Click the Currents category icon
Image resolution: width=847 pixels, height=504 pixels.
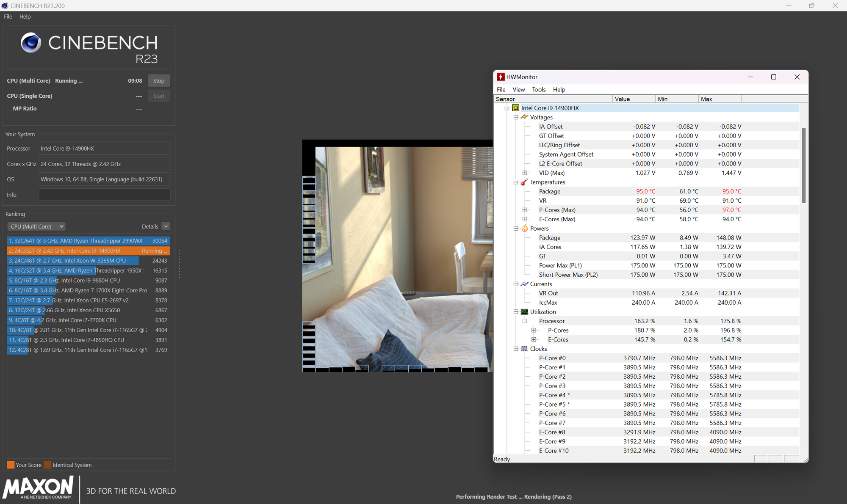(x=524, y=284)
